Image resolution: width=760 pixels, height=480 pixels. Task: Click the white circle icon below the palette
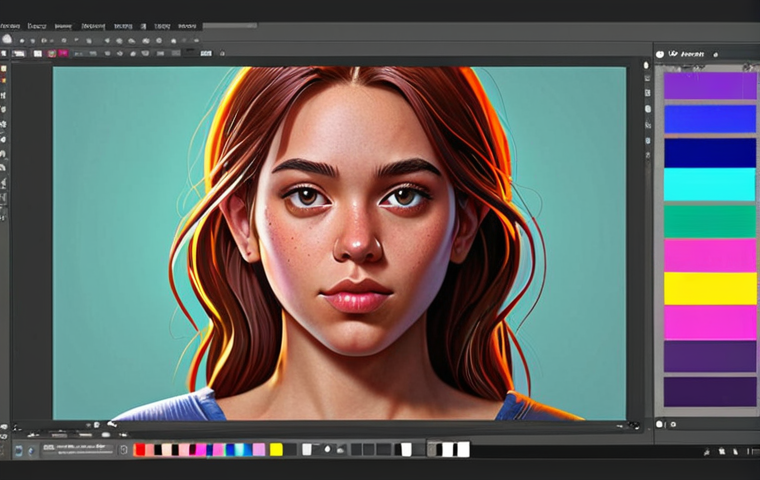659,424
